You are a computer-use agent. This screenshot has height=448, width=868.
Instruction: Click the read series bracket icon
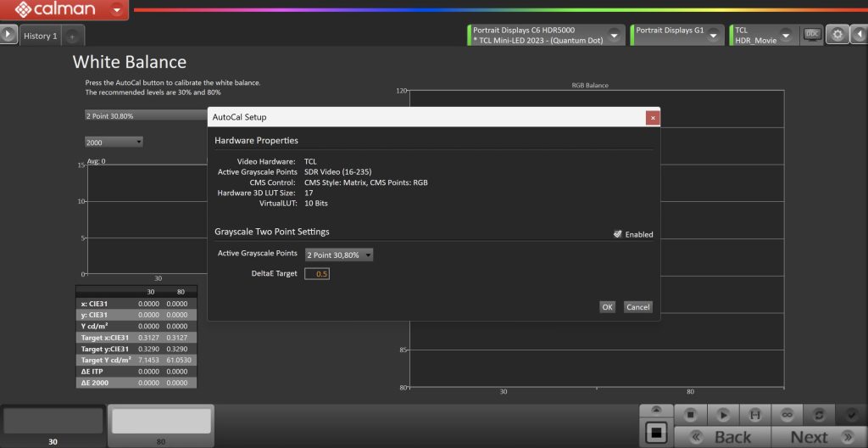point(754,414)
